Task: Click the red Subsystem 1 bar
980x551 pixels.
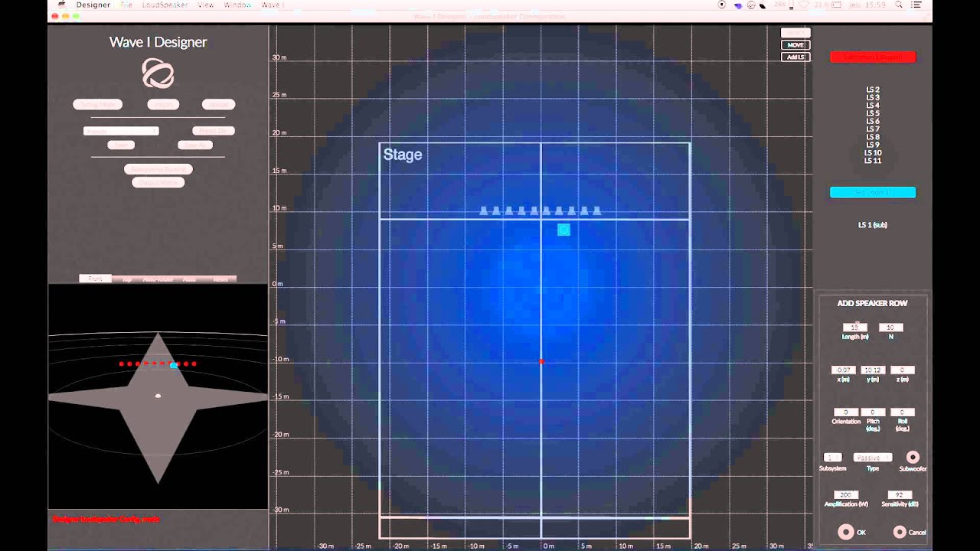Action: coord(873,57)
